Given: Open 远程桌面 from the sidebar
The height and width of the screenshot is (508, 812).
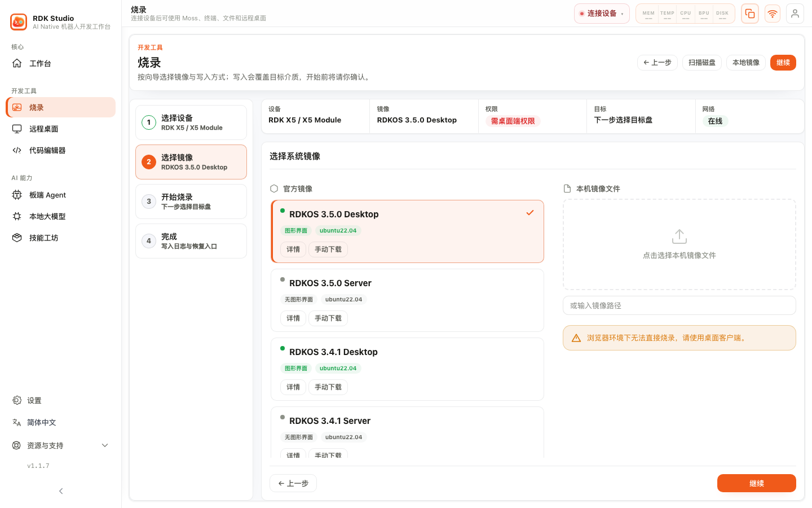Looking at the screenshot, I should point(61,129).
